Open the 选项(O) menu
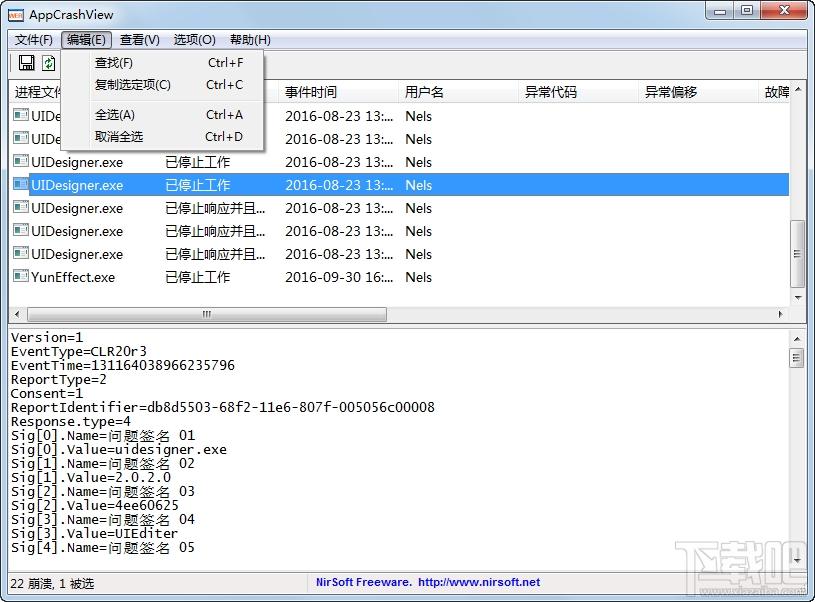815x602 pixels. pyautogui.click(x=194, y=40)
